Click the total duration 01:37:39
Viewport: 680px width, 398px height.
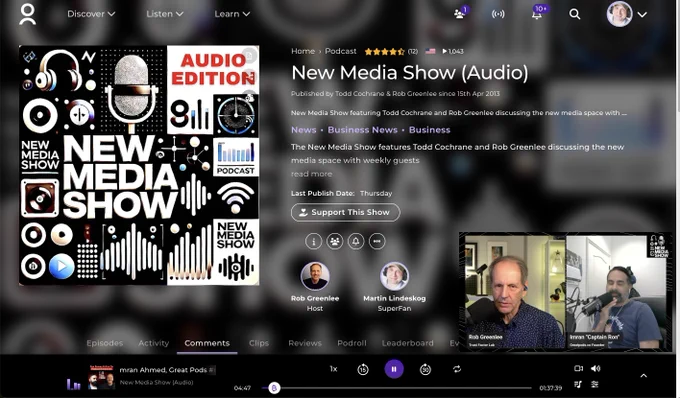[x=550, y=388]
